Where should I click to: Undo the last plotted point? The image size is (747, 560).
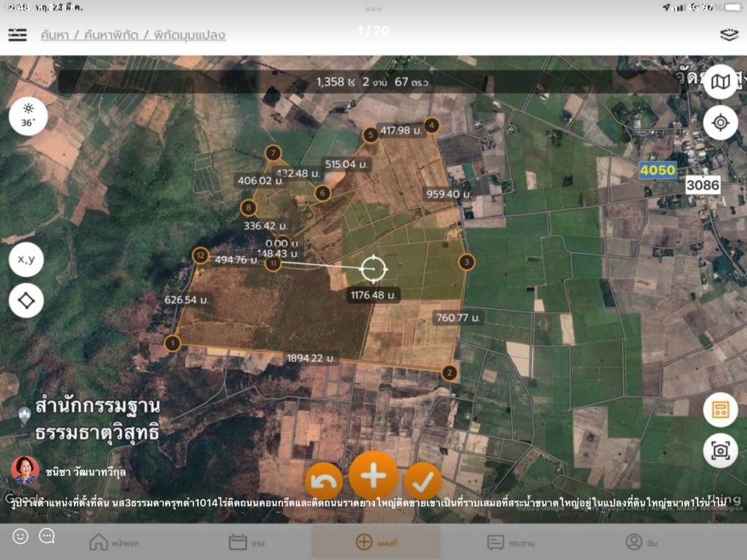click(323, 482)
